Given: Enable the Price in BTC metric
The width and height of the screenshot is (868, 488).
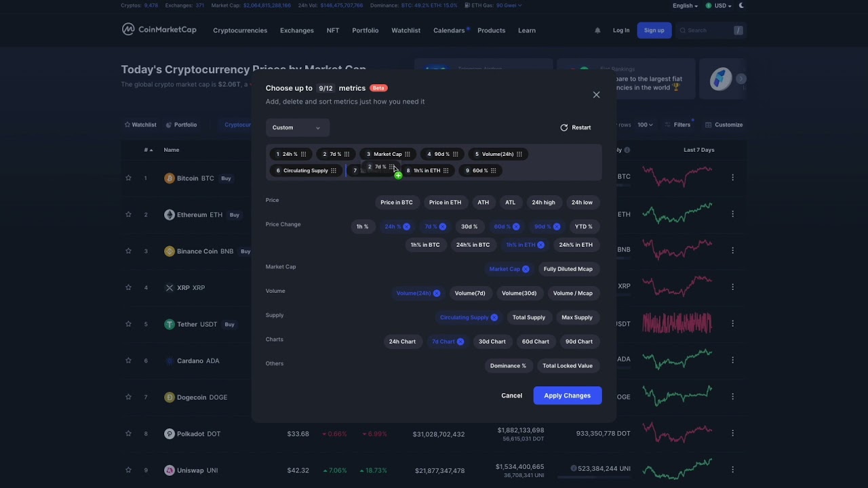Looking at the screenshot, I should pos(397,203).
